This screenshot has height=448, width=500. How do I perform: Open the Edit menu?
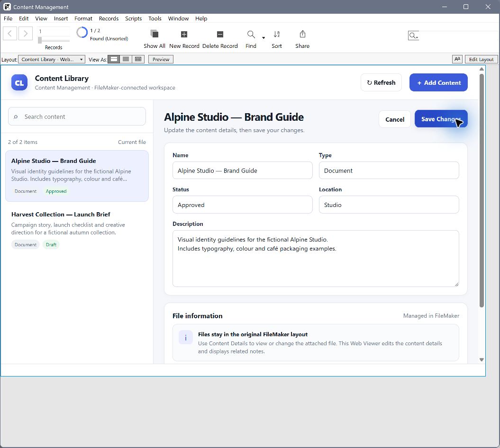point(24,18)
